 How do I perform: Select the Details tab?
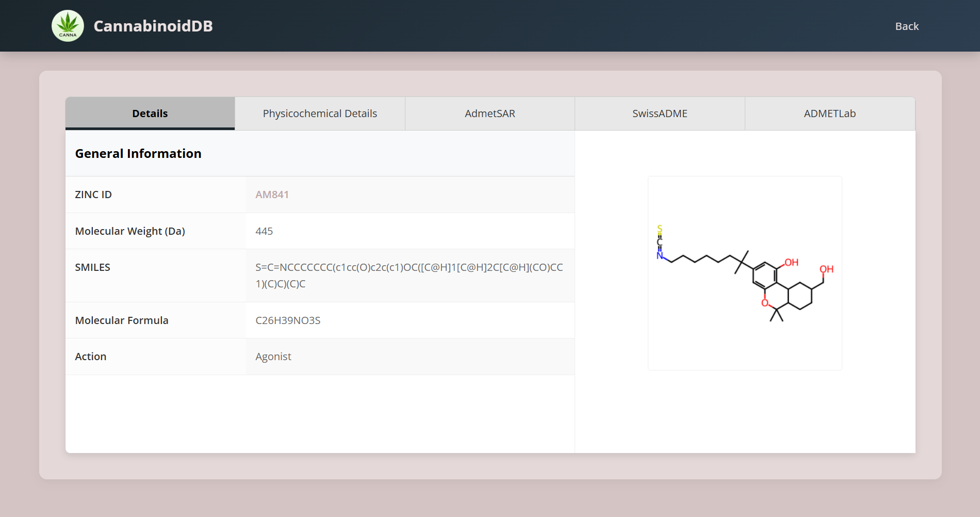click(x=150, y=114)
